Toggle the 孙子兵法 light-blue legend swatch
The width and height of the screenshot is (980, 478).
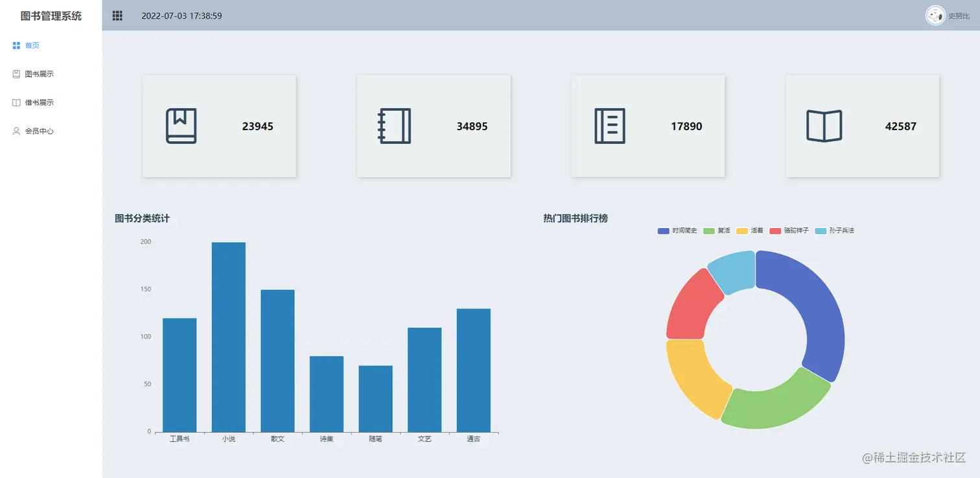click(821, 231)
